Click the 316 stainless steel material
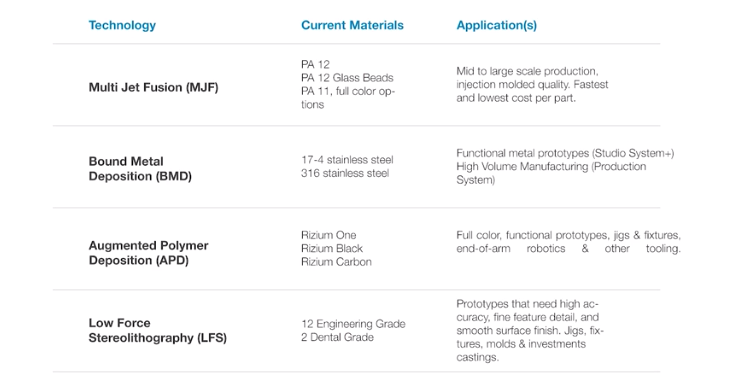Image resolution: width=729 pixels, height=377 pixels. (x=345, y=173)
